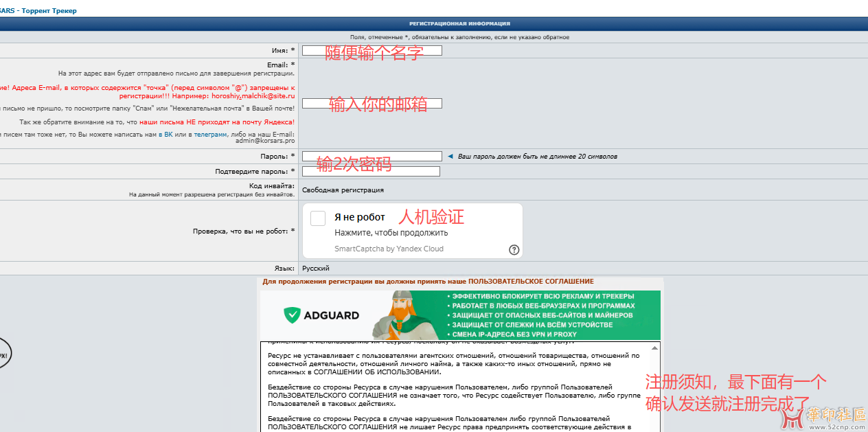Focus the Подтвердите пароль input field
Viewport: 868px width, 432px height.
(371, 171)
